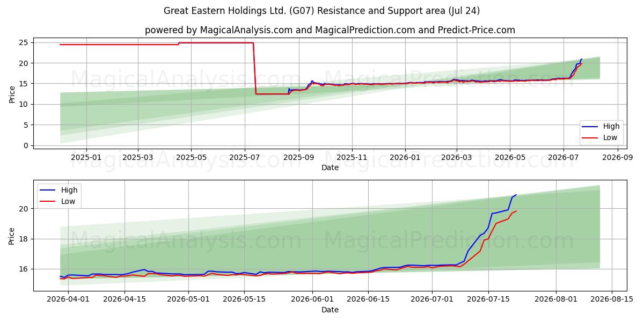Click the 0 value on the top chart's price axis
Image resolution: width=644 pixels, height=322 pixels.
(27, 145)
